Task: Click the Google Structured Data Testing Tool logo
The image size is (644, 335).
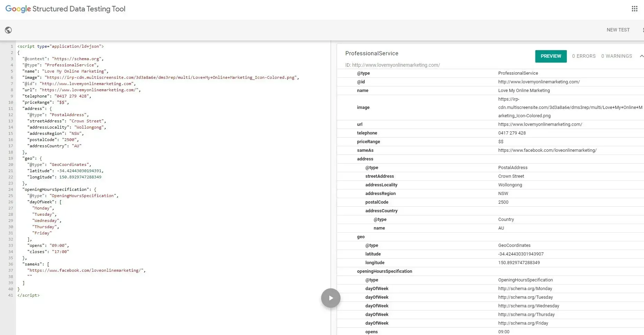Action: 65,9
